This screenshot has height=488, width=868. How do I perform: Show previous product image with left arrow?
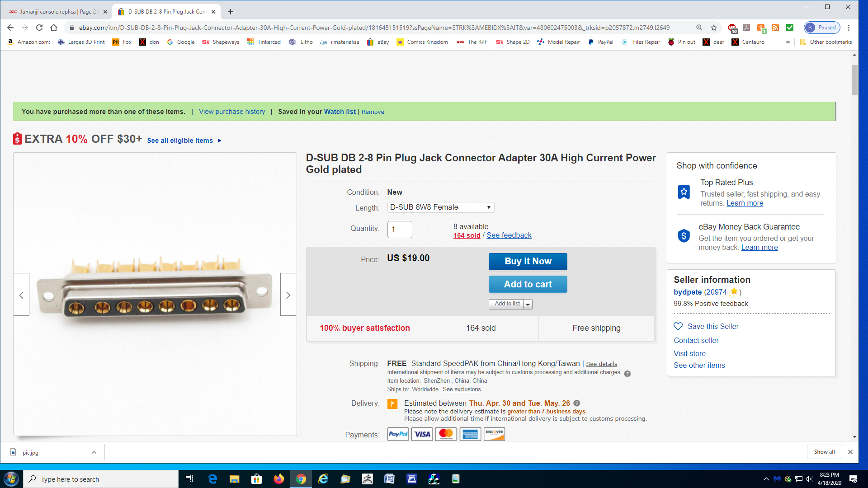click(x=21, y=295)
